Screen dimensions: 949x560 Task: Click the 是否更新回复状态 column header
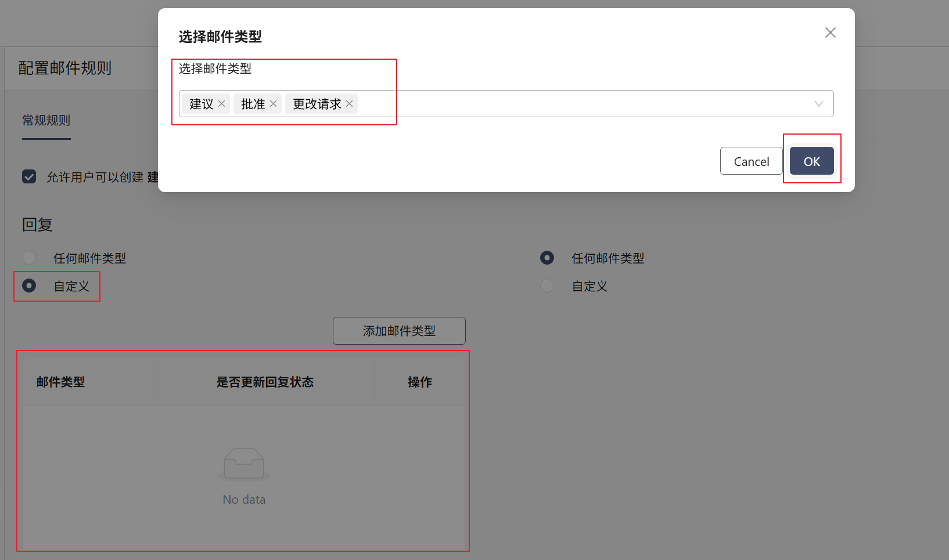pos(265,382)
